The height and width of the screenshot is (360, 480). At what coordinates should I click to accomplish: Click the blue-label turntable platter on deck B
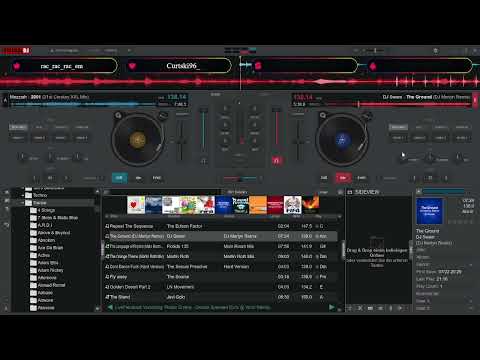click(x=342, y=139)
